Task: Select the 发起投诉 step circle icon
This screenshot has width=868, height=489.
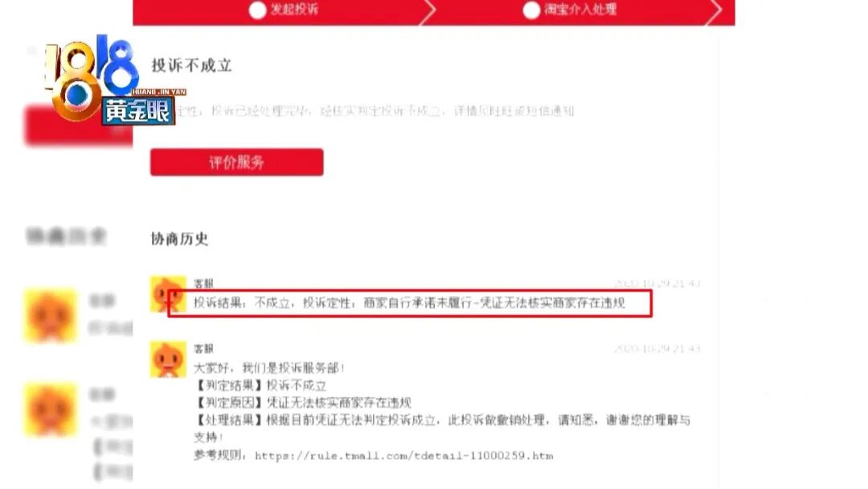Action: click(257, 10)
